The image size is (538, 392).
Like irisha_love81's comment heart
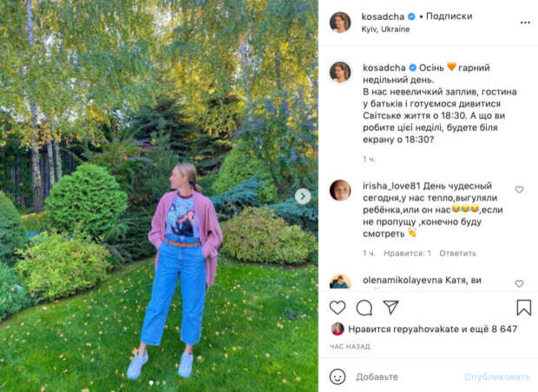519,189
